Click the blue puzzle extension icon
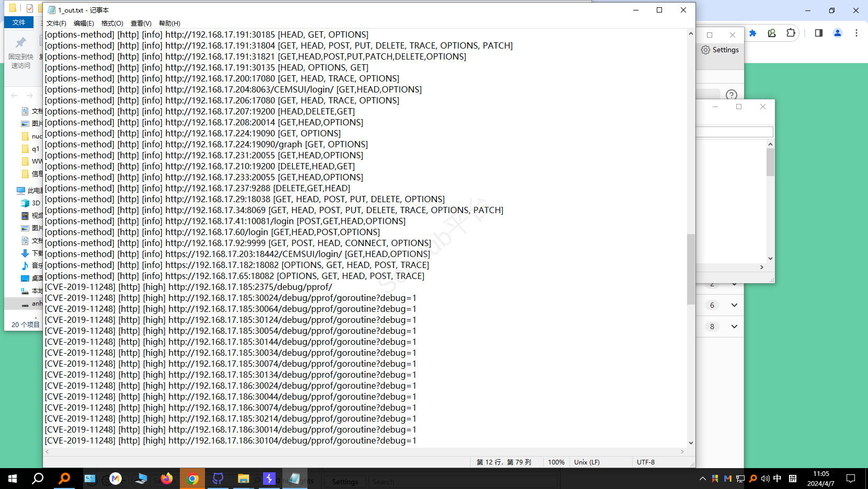This screenshot has height=489, width=868. 753,33
